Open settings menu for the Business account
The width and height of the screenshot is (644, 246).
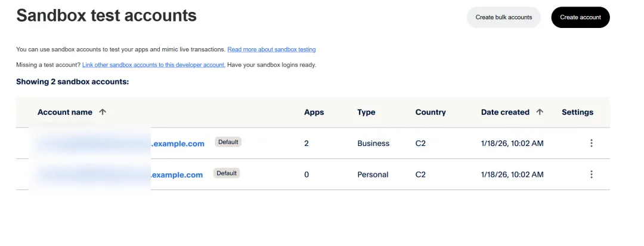click(x=591, y=143)
